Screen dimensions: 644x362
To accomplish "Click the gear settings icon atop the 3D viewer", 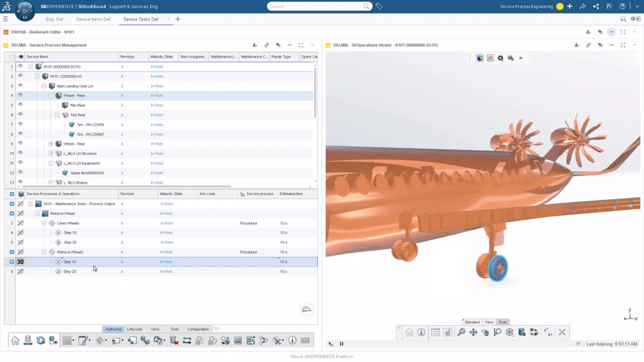I will (500, 58).
